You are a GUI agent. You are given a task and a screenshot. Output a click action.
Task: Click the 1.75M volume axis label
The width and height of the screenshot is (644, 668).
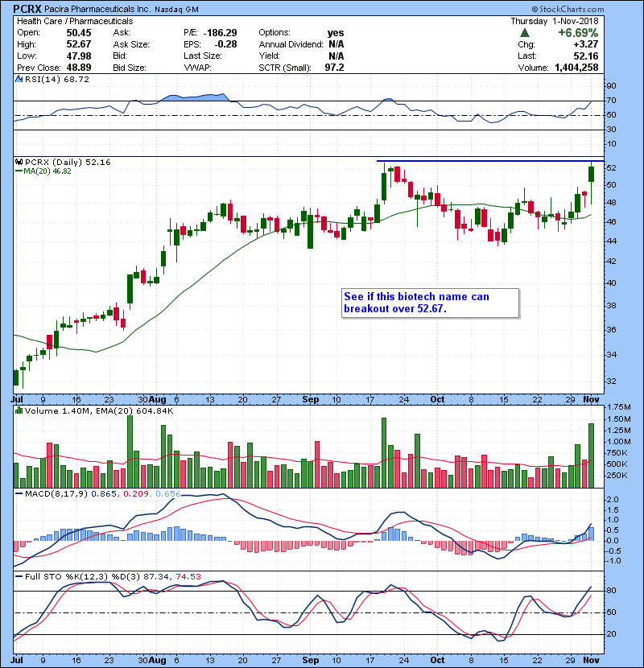pos(618,407)
